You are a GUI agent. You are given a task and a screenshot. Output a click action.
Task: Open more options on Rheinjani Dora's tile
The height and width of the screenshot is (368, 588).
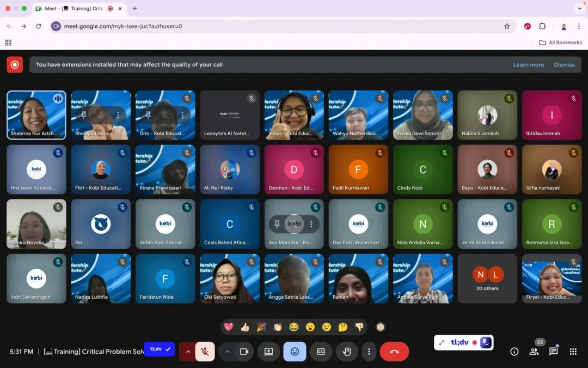pos(118,115)
